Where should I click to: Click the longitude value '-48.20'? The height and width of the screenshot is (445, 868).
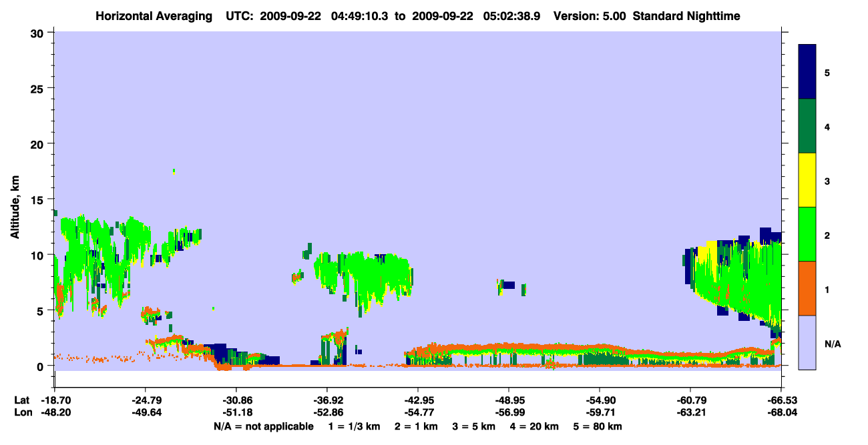pos(55,412)
